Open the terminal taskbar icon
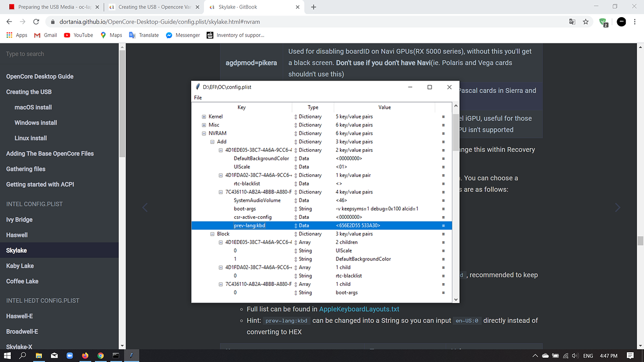Image resolution: width=644 pixels, height=362 pixels. tap(116, 356)
